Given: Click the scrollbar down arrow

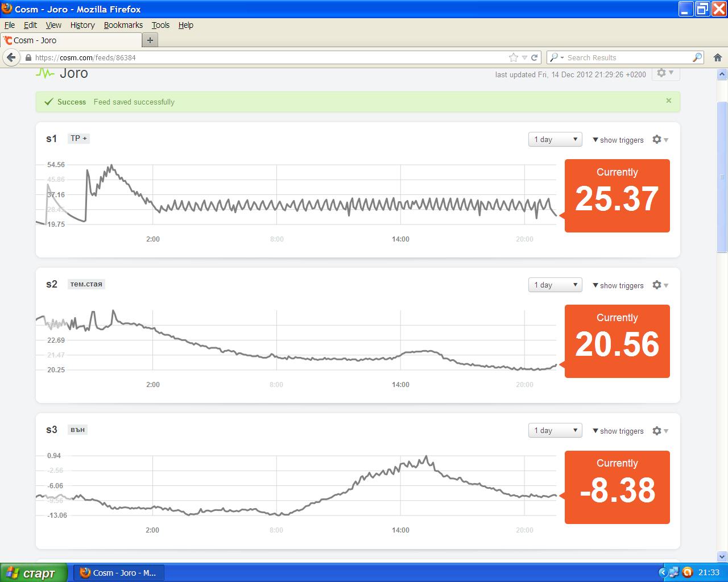Looking at the screenshot, I should (722, 556).
